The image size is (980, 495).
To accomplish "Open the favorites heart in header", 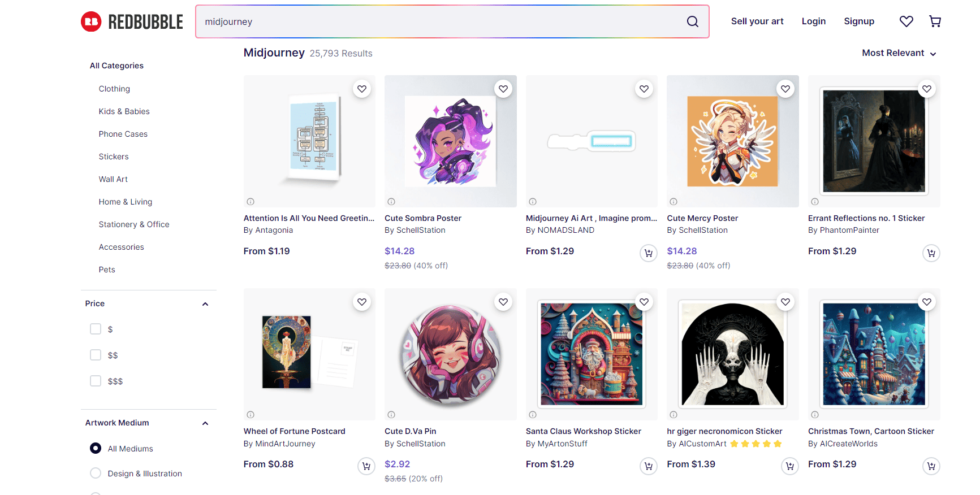I will click(x=906, y=21).
